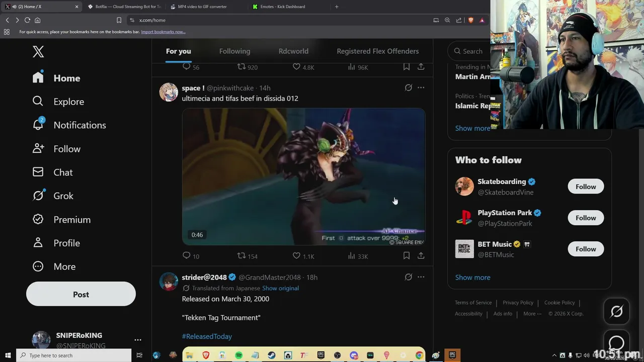Share the top post with 96K views
Image resolution: width=644 pixels, height=362 pixels.
click(421, 67)
